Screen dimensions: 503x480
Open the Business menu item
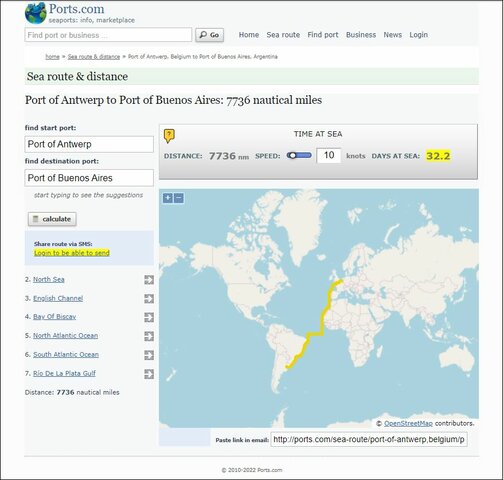point(361,35)
